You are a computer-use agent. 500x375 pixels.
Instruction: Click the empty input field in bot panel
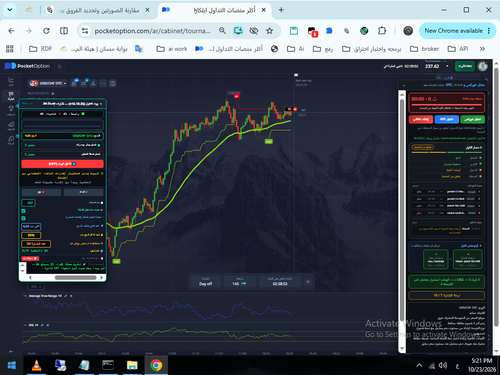pyautogui.click(x=62, y=125)
